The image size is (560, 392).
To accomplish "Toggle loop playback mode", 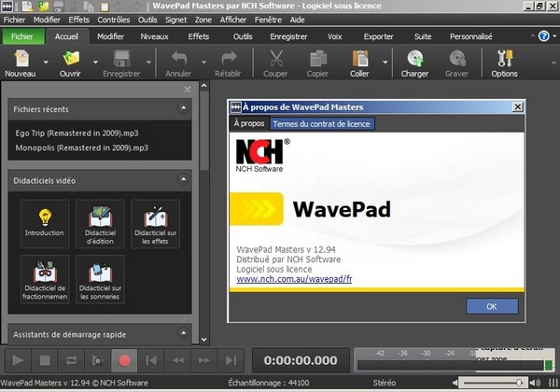I will (x=72, y=360).
